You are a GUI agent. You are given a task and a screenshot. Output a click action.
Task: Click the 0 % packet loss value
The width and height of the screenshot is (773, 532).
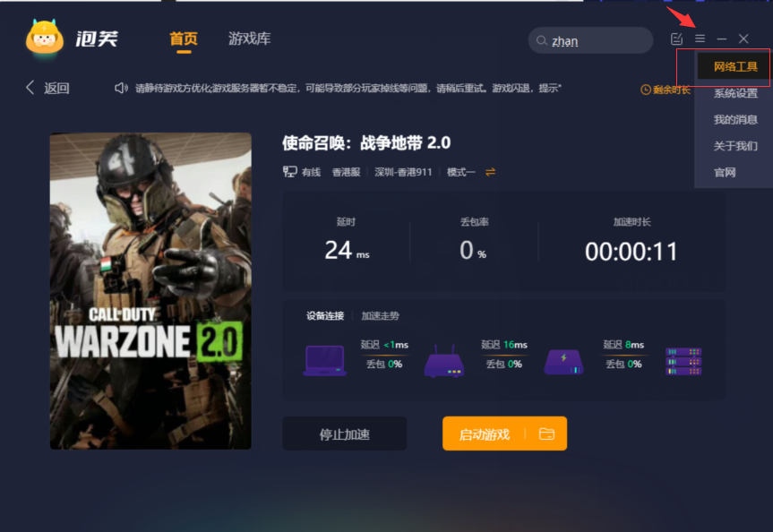473,251
